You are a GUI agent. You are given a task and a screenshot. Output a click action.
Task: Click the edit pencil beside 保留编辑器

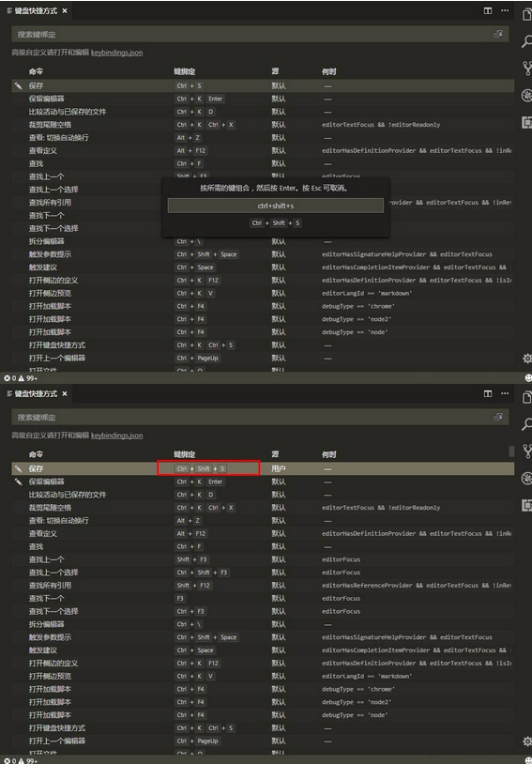19,481
